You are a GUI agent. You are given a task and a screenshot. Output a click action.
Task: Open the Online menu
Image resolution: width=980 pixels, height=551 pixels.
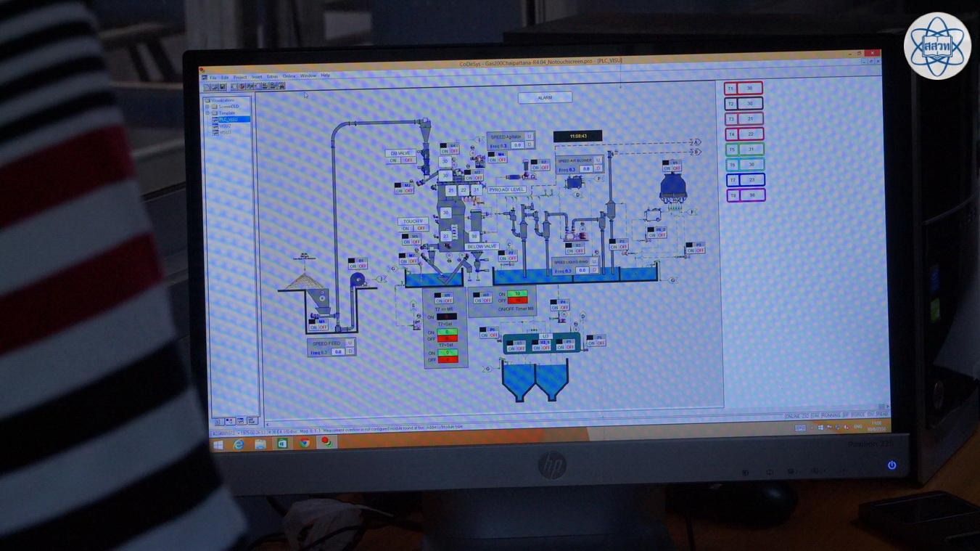coord(289,76)
